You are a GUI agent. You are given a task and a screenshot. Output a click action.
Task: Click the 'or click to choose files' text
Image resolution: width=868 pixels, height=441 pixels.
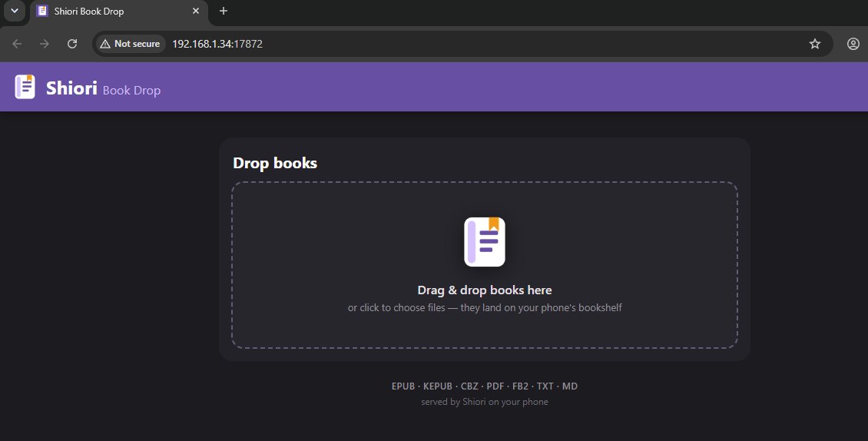tap(485, 307)
